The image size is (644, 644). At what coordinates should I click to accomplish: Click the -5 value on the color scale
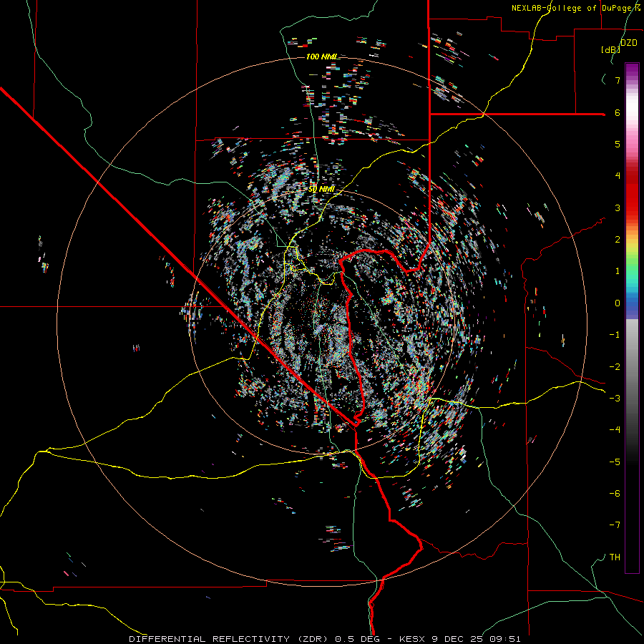[615, 462]
